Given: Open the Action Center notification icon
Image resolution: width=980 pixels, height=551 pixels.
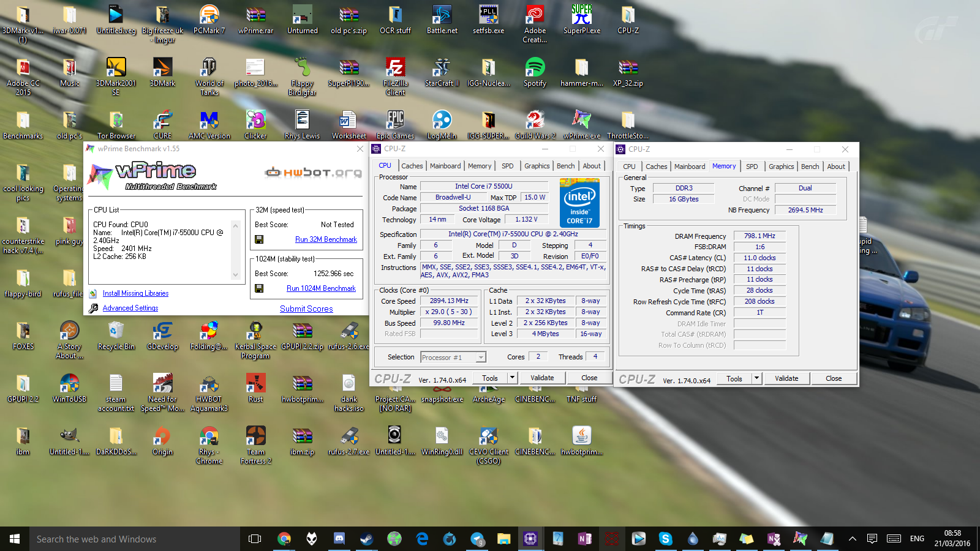Looking at the screenshot, I should coord(872,539).
